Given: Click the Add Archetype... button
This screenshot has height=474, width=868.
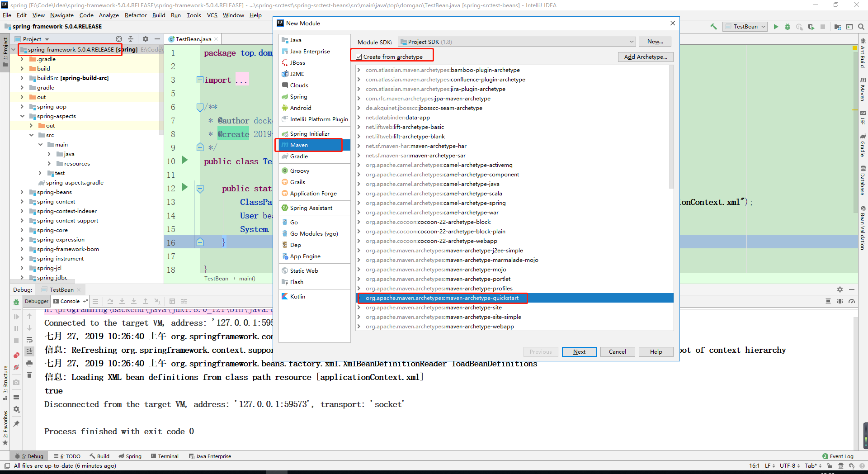Looking at the screenshot, I should pyautogui.click(x=646, y=57).
